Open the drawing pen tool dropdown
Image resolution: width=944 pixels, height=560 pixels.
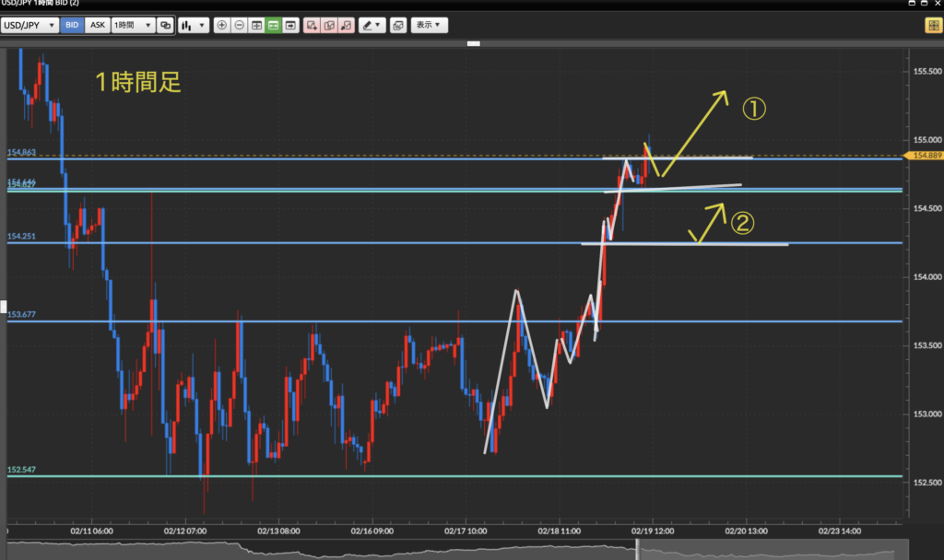pyautogui.click(x=373, y=26)
